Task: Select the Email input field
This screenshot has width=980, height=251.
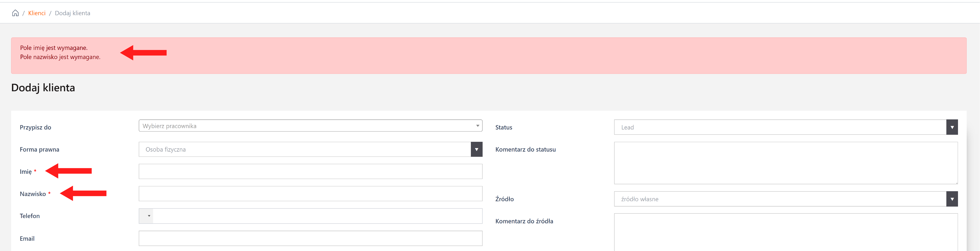Action: click(x=310, y=238)
